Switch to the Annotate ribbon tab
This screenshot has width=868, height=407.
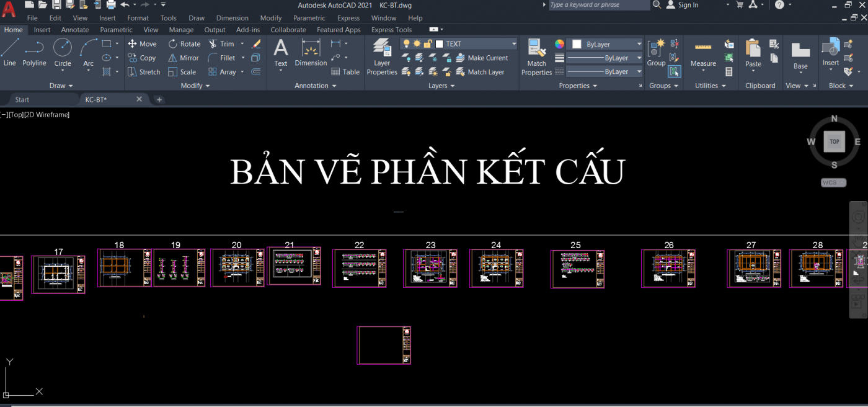pos(75,30)
